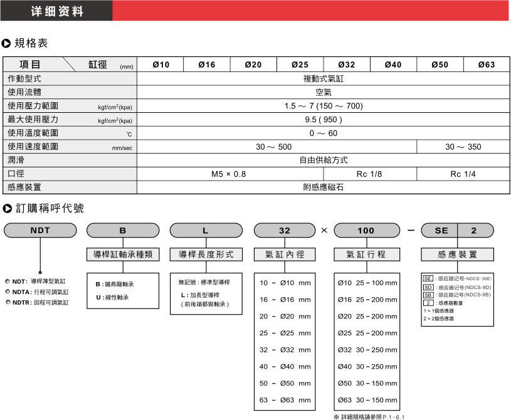Select the NDTR model bullet option
Screen dimensions: 511x420
click(7, 302)
